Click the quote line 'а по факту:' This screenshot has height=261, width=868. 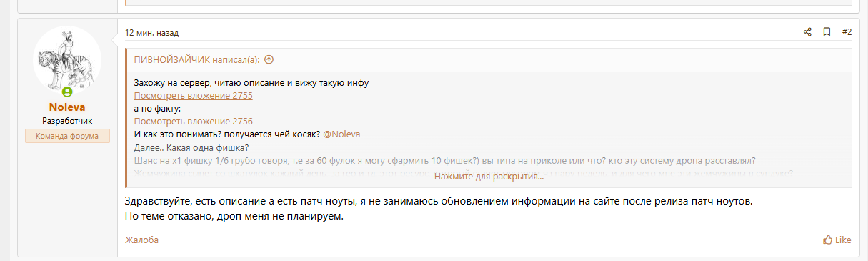pyautogui.click(x=158, y=109)
